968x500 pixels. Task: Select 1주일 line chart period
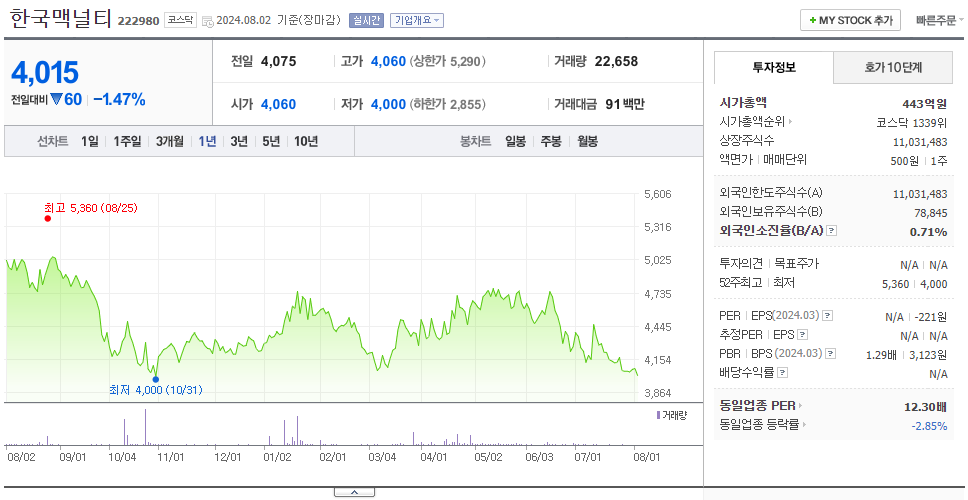(x=127, y=141)
